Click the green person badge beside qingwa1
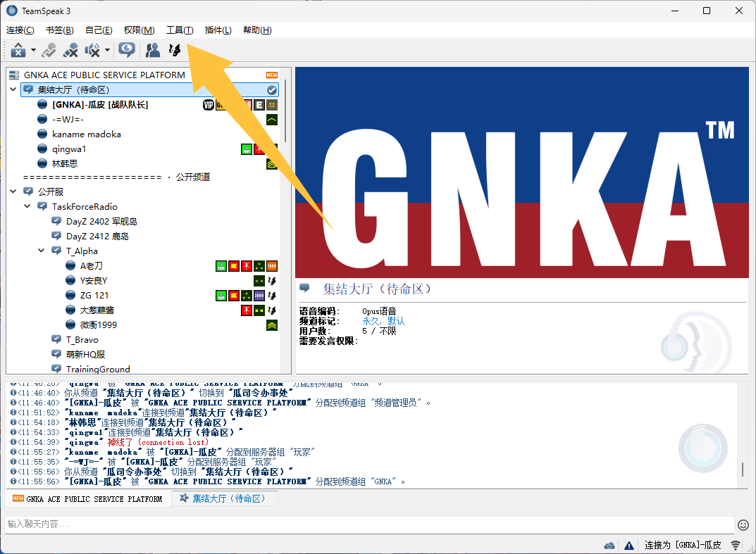This screenshot has width=756, height=554. tap(247, 149)
